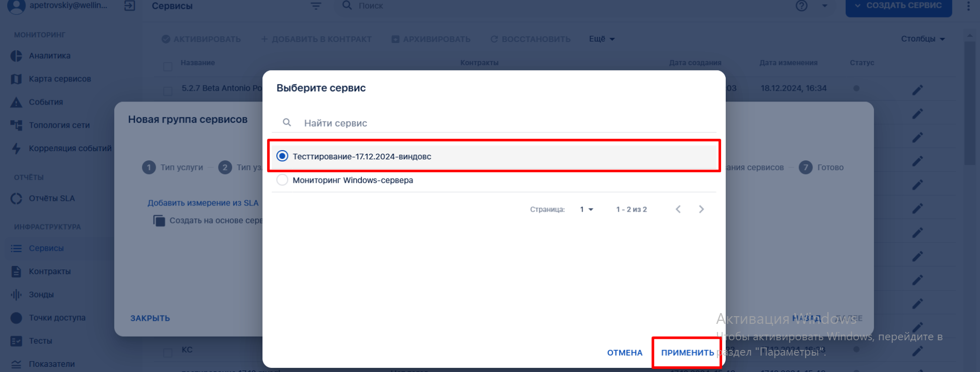Select Тесттирование-17.12.2024-виндовс radio button
Viewport: 980px width, 372px height.
282,156
